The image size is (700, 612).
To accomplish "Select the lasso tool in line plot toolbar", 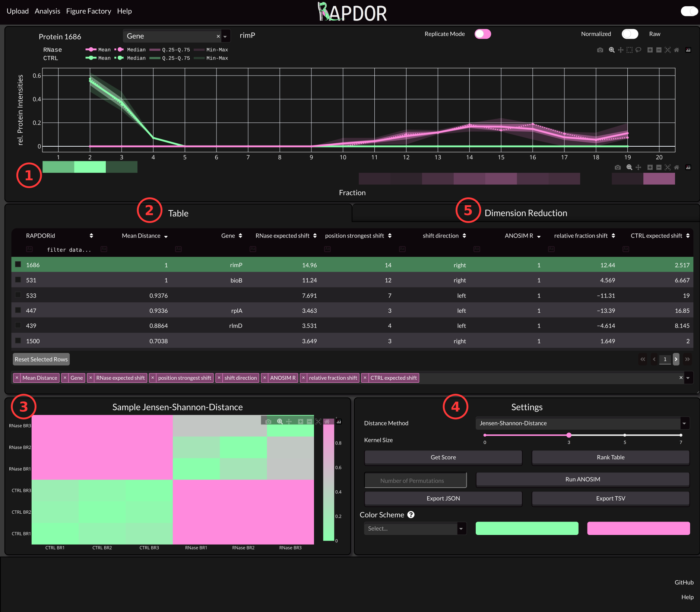I will point(638,50).
